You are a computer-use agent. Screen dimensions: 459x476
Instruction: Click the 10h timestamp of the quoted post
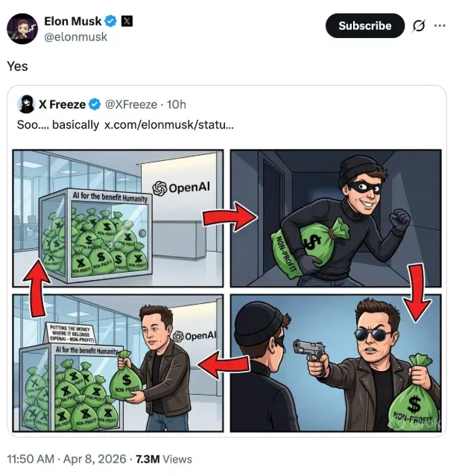pos(177,104)
